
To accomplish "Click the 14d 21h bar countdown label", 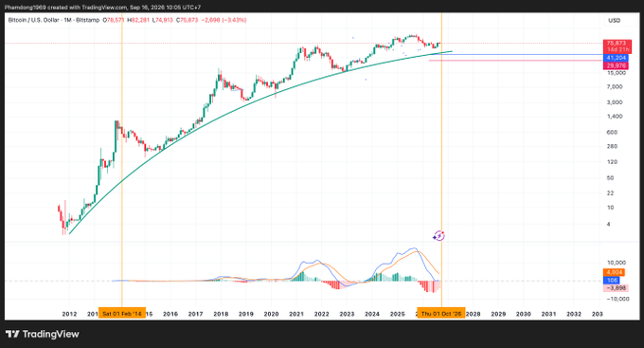I will 617,49.
